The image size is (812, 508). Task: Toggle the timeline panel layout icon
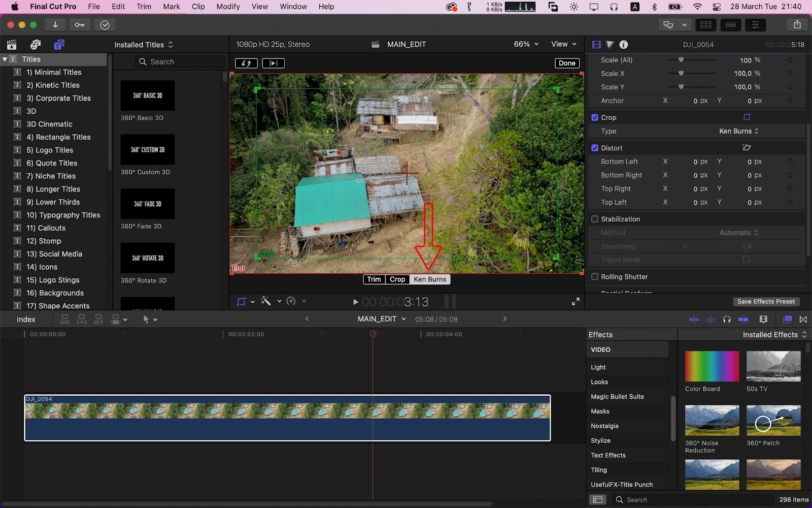(x=731, y=25)
